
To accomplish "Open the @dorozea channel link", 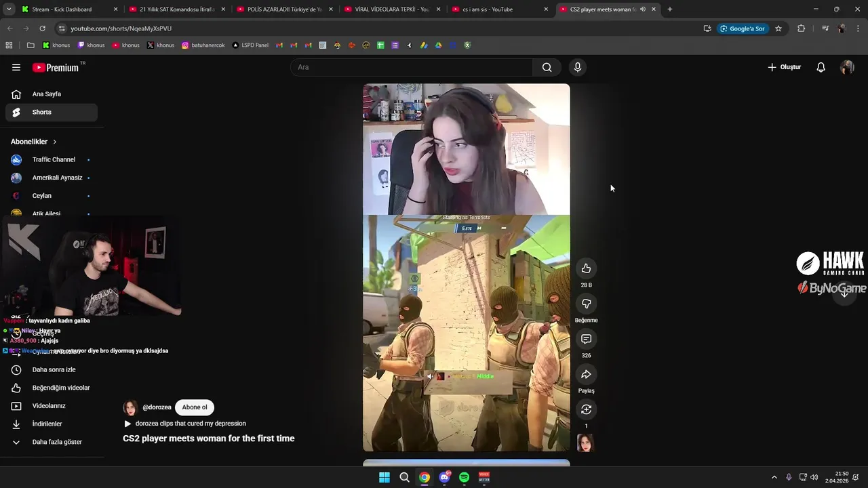I will click(x=157, y=407).
